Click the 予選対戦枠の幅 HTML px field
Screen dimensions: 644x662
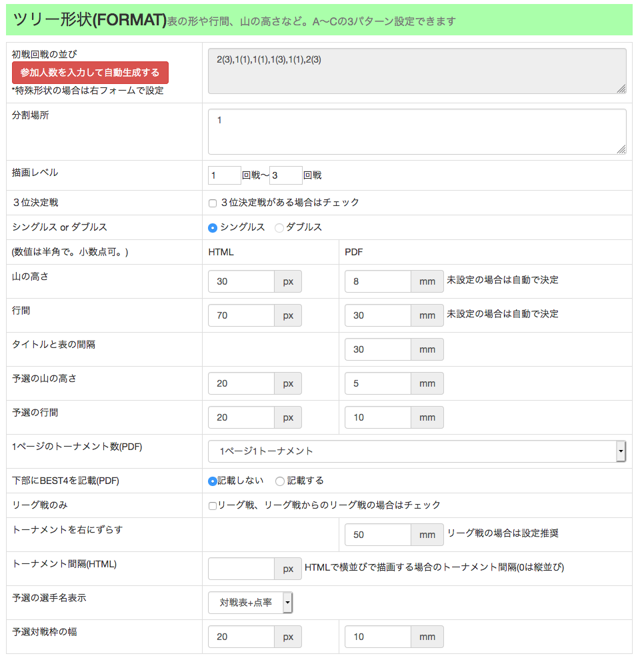[x=241, y=637]
